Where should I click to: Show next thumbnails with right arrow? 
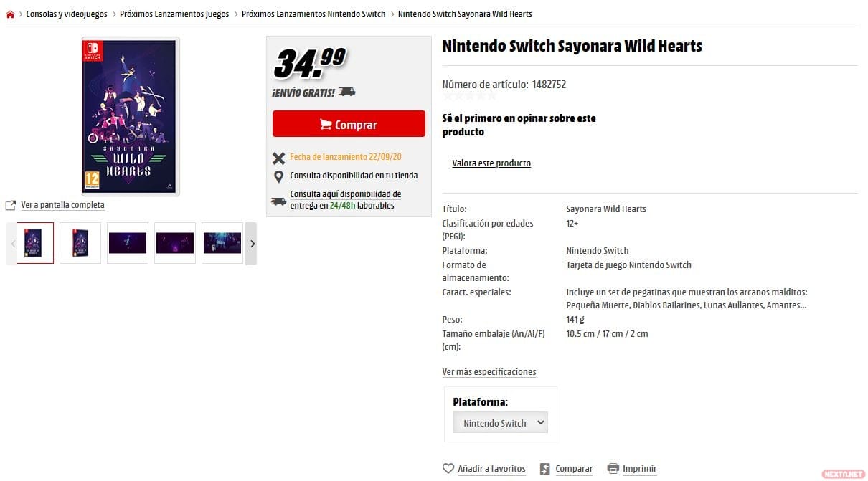click(251, 244)
